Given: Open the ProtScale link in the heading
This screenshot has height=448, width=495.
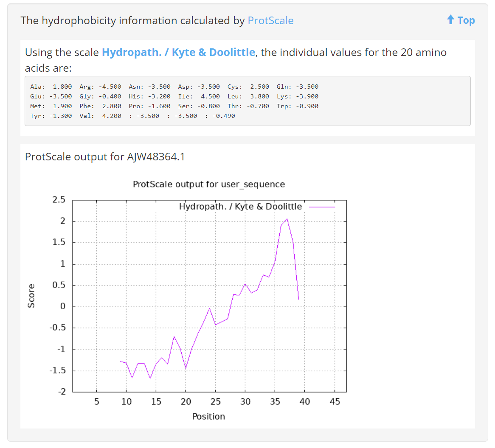Looking at the screenshot, I should pos(270,20).
